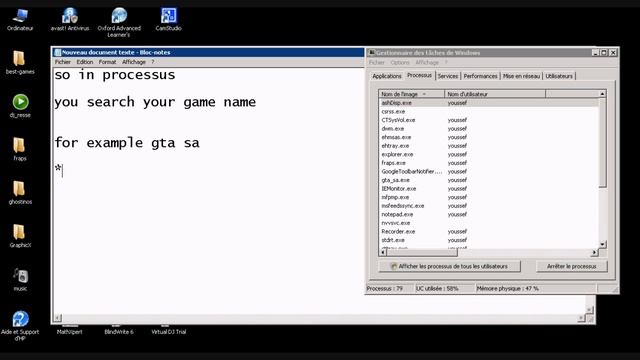This screenshot has height=360, width=640.
Task: Open Edition menu in Notepad
Action: click(84, 62)
